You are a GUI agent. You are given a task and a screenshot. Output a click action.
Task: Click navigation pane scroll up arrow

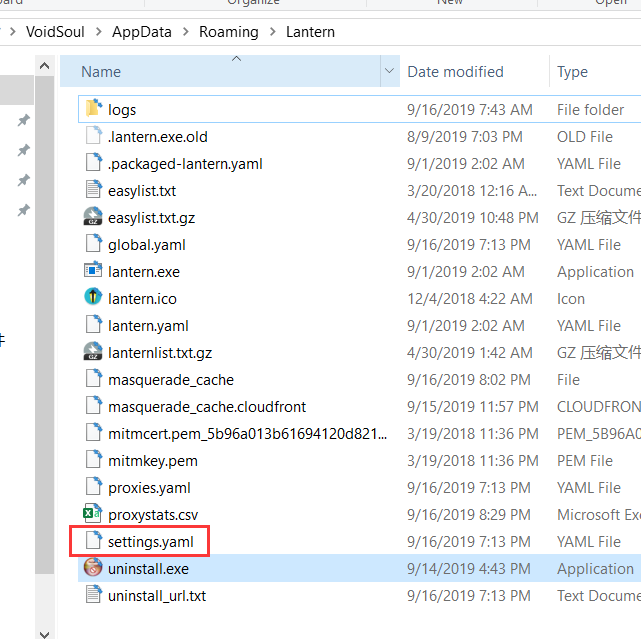45,65
